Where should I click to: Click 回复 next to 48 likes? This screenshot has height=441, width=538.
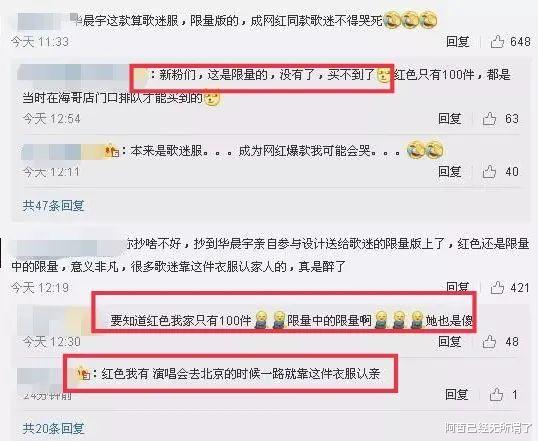[450, 341]
